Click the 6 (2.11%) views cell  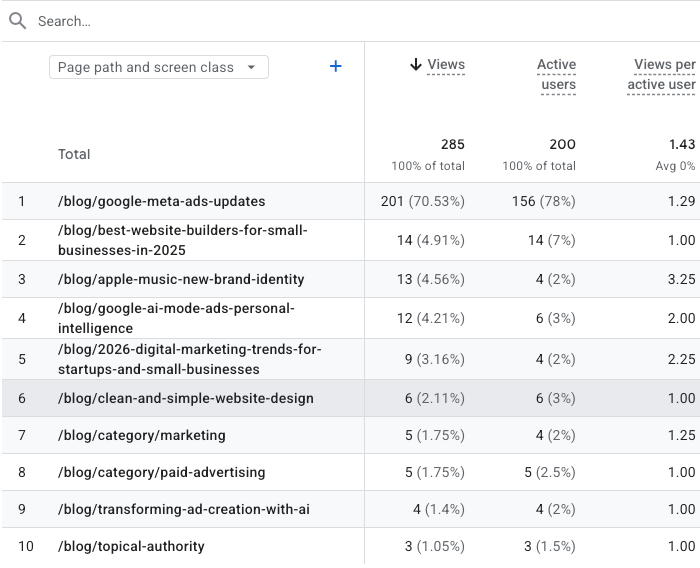coord(435,398)
